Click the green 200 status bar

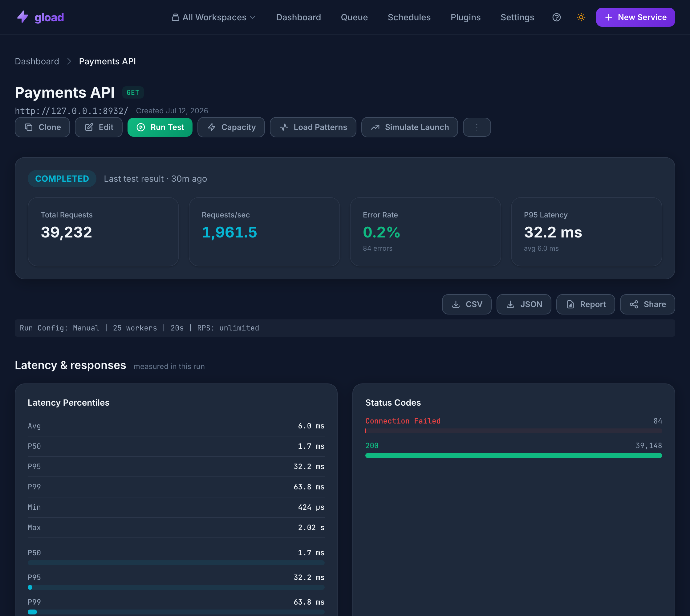513,456
